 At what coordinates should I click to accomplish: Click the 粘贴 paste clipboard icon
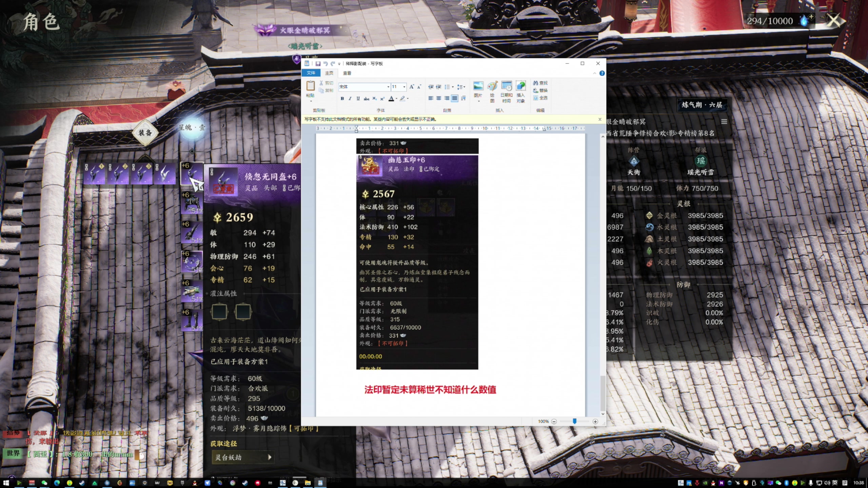(311, 86)
